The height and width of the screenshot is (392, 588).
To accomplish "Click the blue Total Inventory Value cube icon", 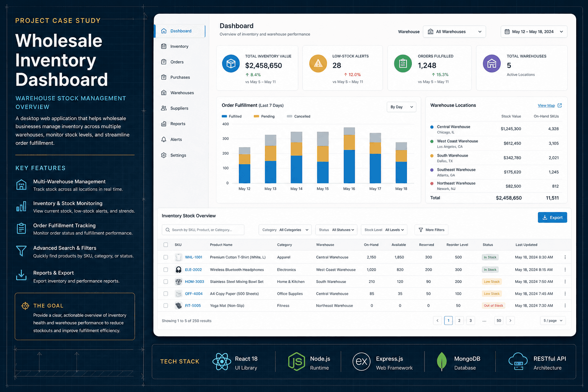I will [x=231, y=64].
